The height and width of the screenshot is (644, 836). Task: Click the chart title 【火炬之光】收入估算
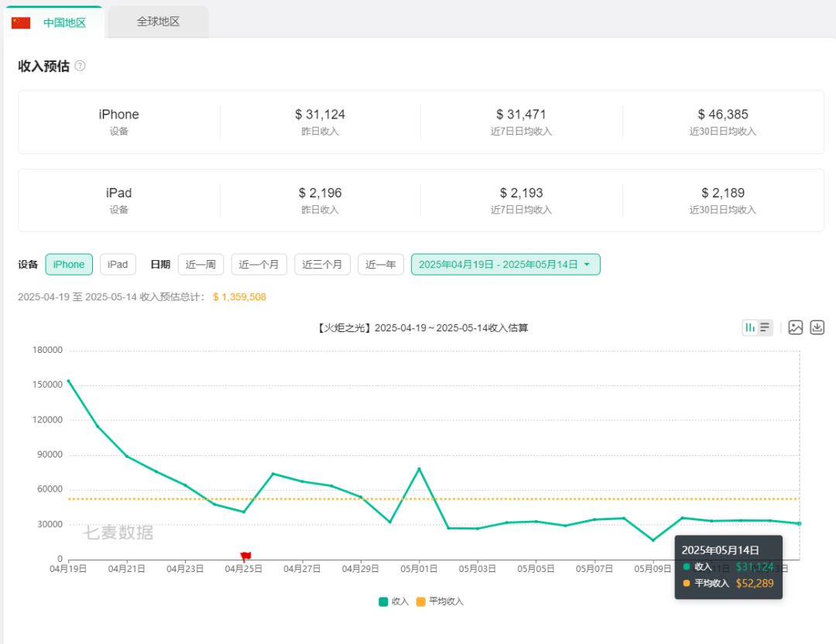point(423,328)
